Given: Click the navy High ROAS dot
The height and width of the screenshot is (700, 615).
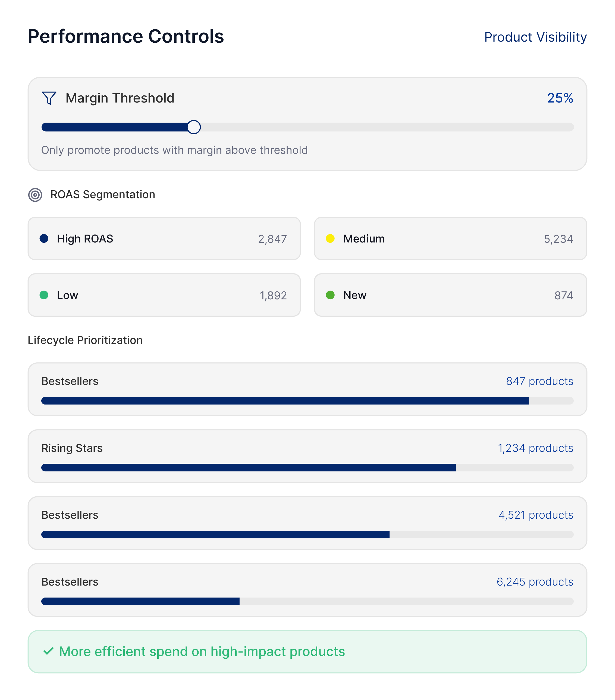Looking at the screenshot, I should pyautogui.click(x=44, y=238).
